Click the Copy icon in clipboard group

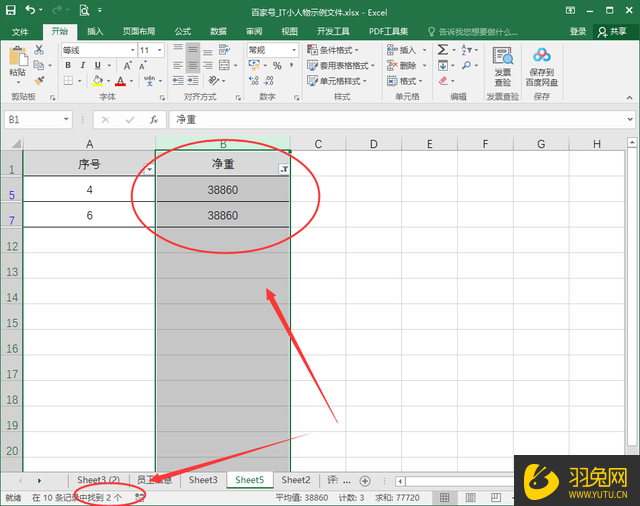38,65
